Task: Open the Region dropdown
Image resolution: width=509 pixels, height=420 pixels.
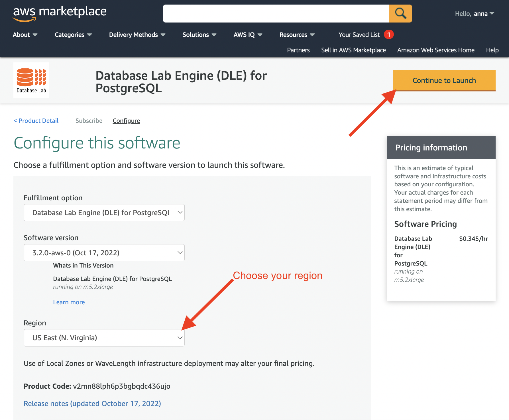Action: tap(104, 338)
